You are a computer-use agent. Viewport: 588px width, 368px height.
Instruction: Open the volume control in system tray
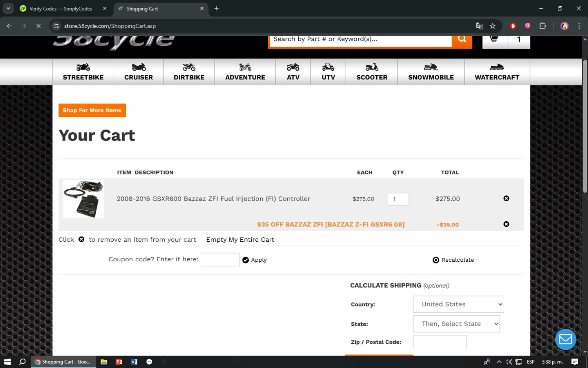(509, 362)
